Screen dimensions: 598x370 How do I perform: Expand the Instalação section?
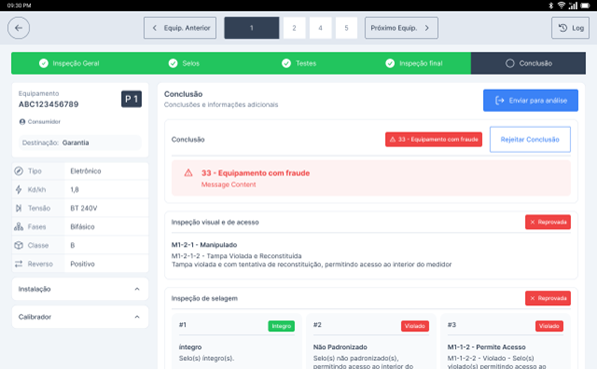tap(80, 289)
